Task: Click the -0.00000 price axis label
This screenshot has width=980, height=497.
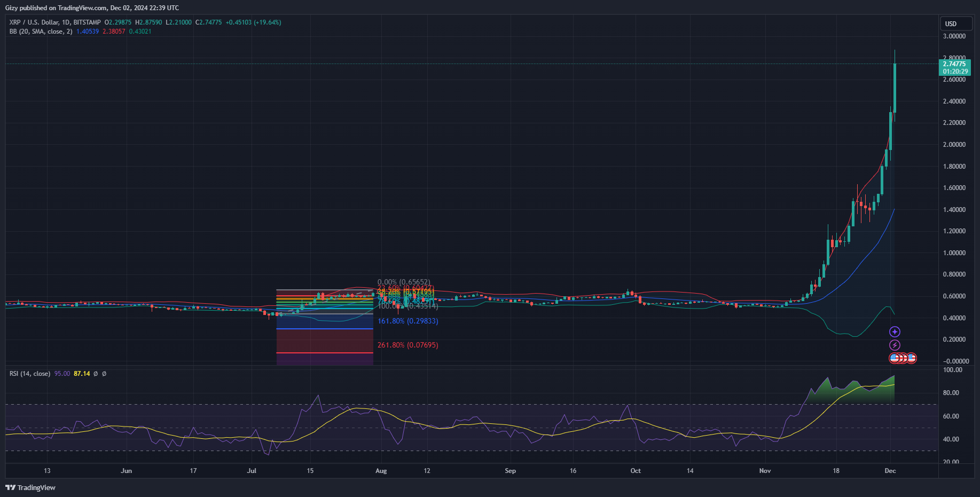Action: coord(955,361)
